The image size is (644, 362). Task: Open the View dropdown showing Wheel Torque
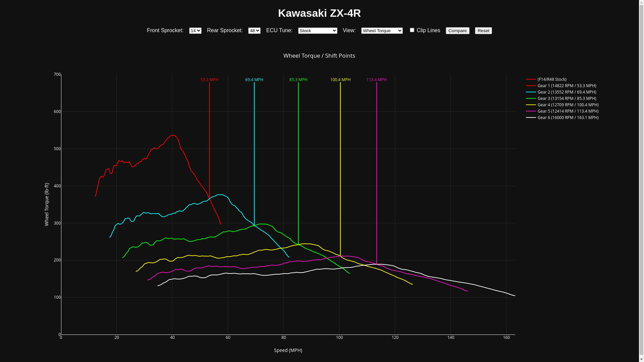pos(382,31)
